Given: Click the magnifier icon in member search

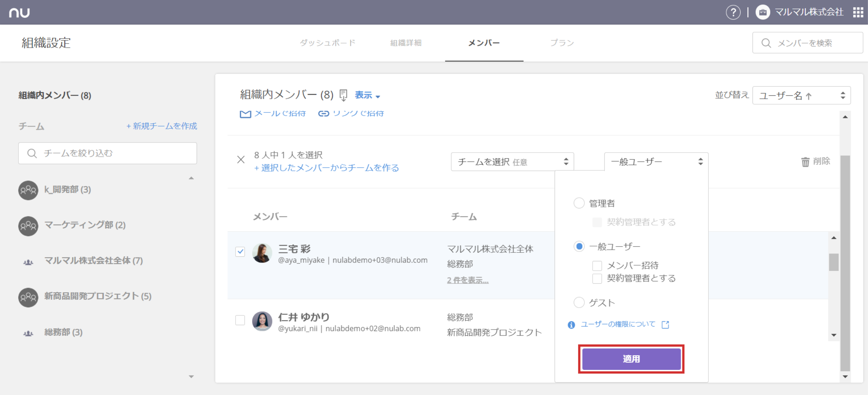Looking at the screenshot, I should point(766,43).
